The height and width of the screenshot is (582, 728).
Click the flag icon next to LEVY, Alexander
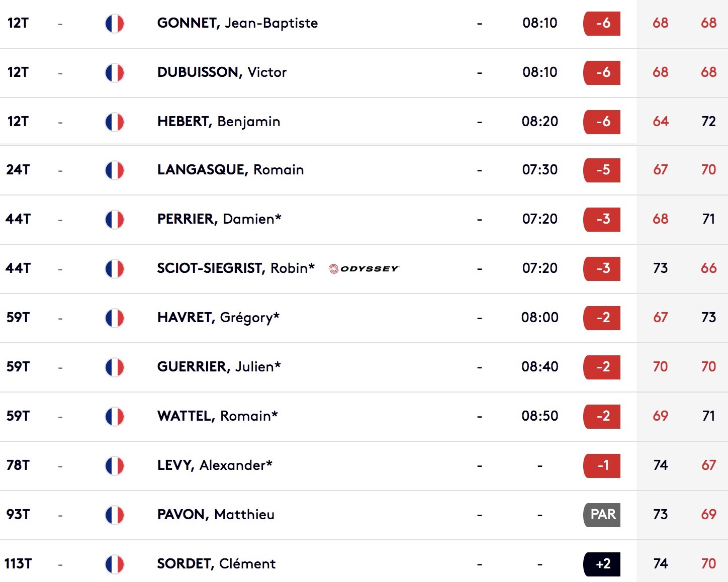pyautogui.click(x=115, y=466)
